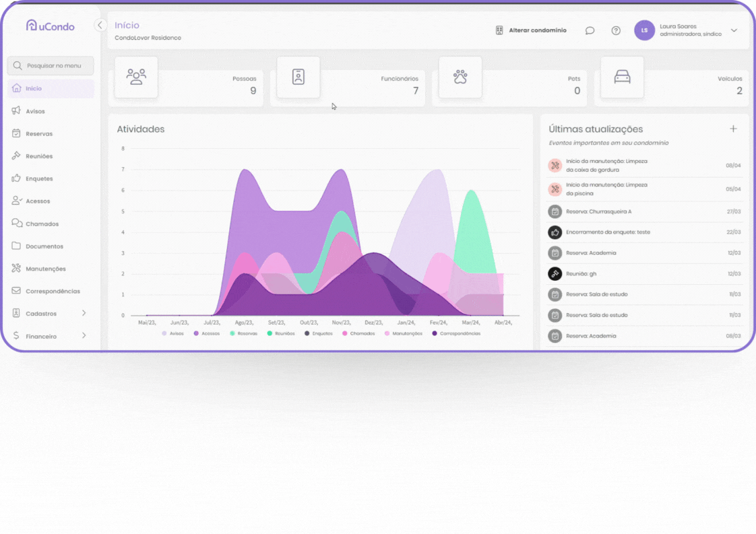Click the Documentos folder icon
The height and width of the screenshot is (534, 756).
coord(16,246)
